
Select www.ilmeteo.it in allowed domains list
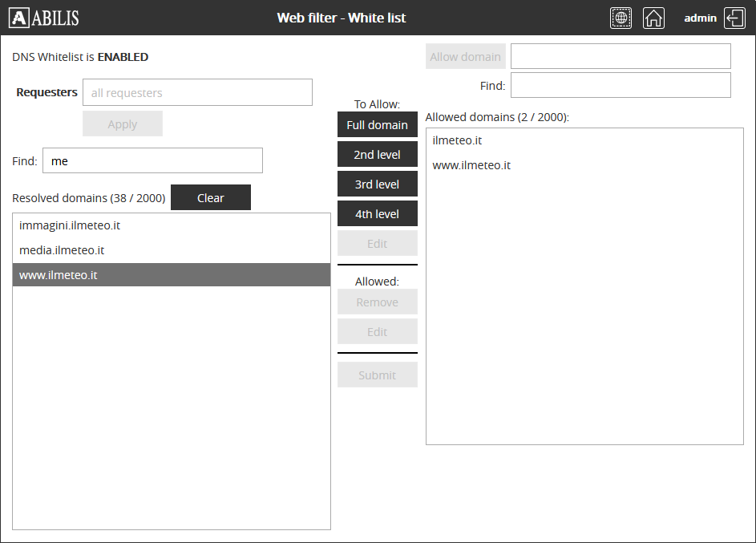(471, 165)
